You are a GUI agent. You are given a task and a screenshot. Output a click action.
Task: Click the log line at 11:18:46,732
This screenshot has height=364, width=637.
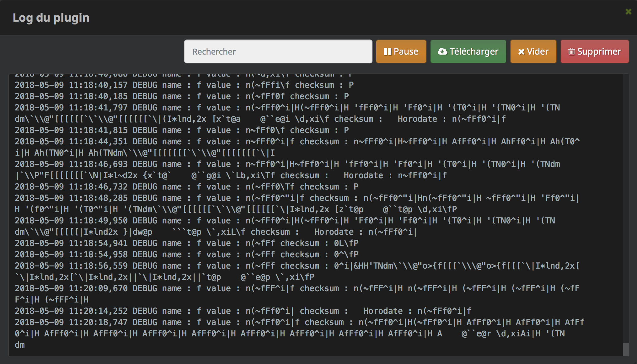[187, 187]
